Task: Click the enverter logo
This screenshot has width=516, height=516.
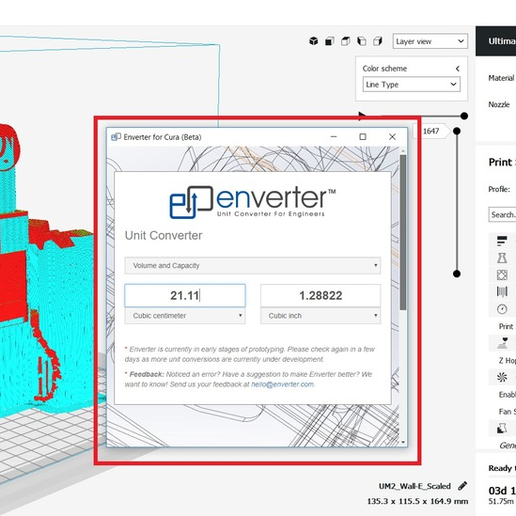Action: pyautogui.click(x=253, y=202)
